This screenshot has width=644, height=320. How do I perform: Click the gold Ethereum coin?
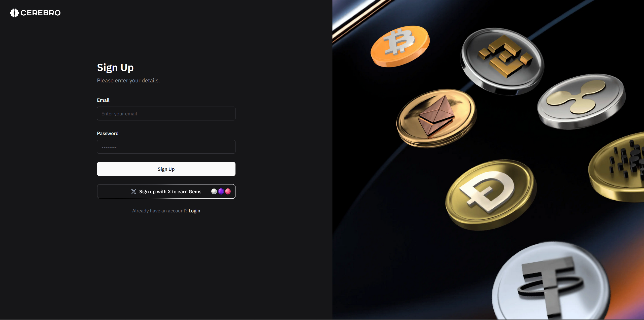click(436, 118)
